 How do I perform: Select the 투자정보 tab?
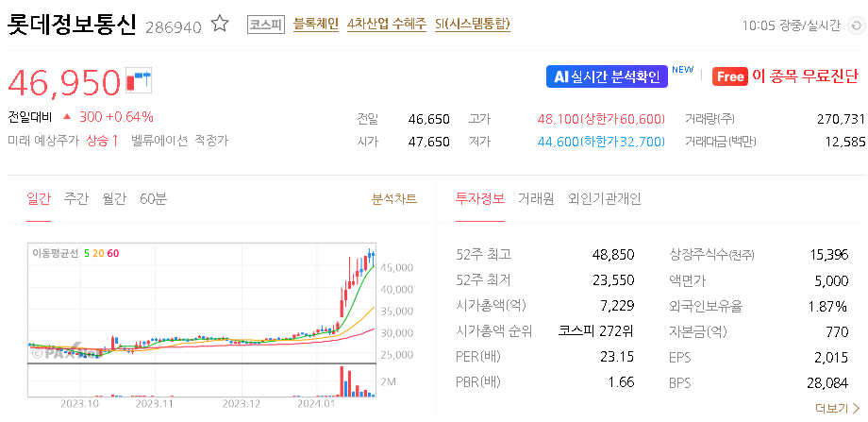click(480, 199)
